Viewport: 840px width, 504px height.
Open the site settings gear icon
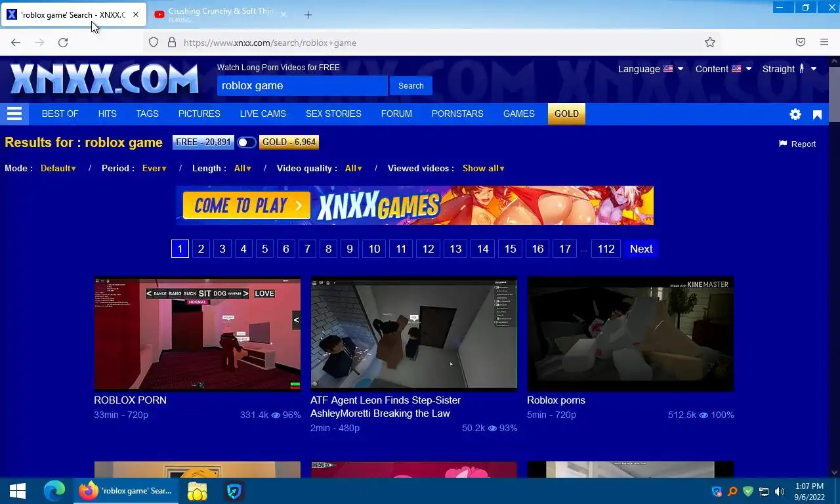point(795,114)
